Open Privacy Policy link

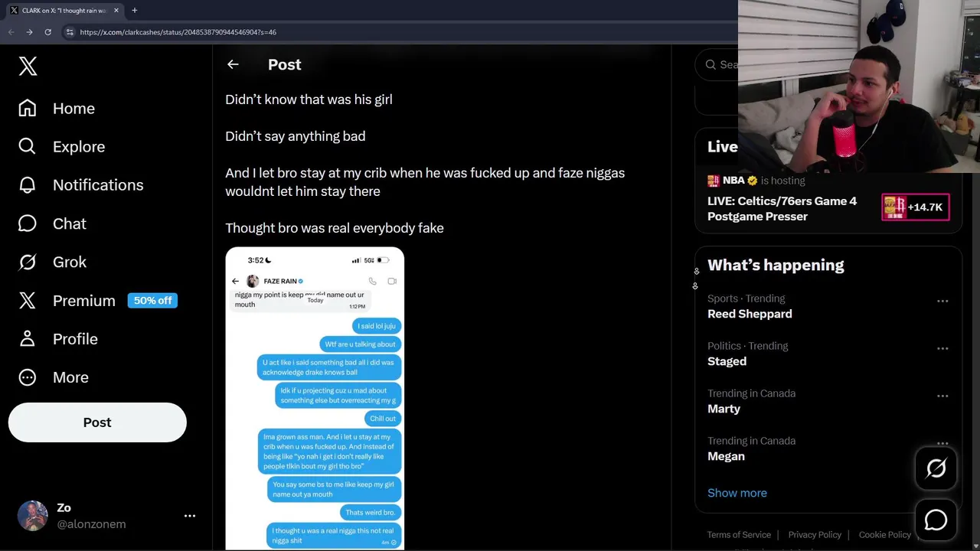point(815,535)
